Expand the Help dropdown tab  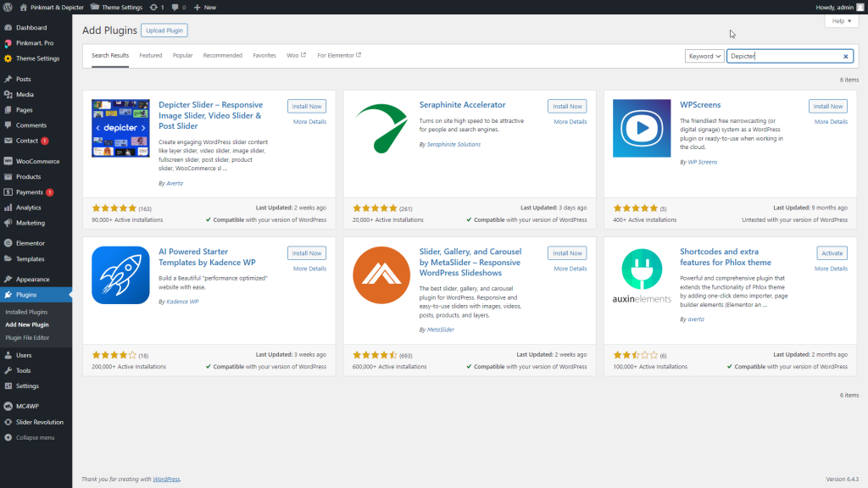(x=842, y=21)
